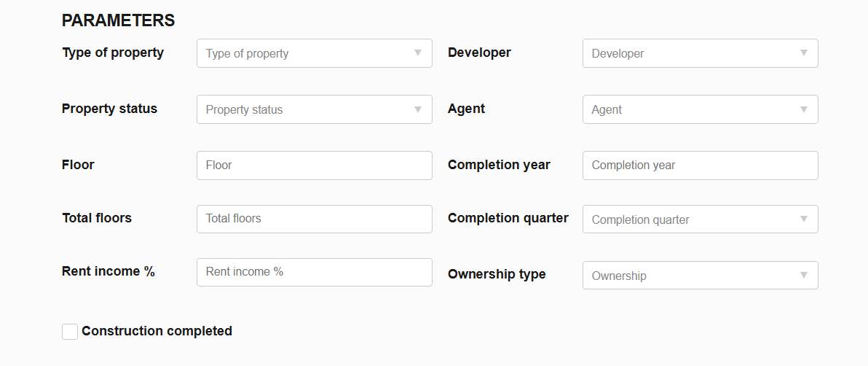Click the Type of property dropdown arrow
The height and width of the screenshot is (366, 868).
pos(418,53)
